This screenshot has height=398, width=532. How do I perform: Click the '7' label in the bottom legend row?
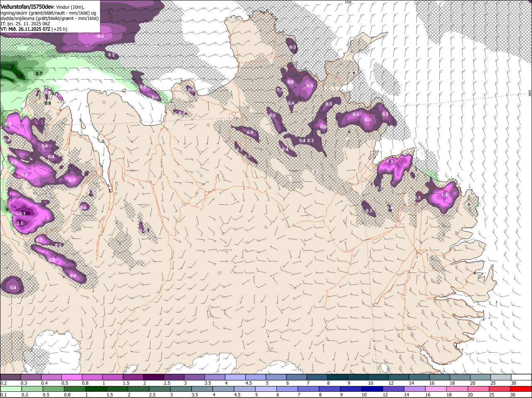[299, 395]
